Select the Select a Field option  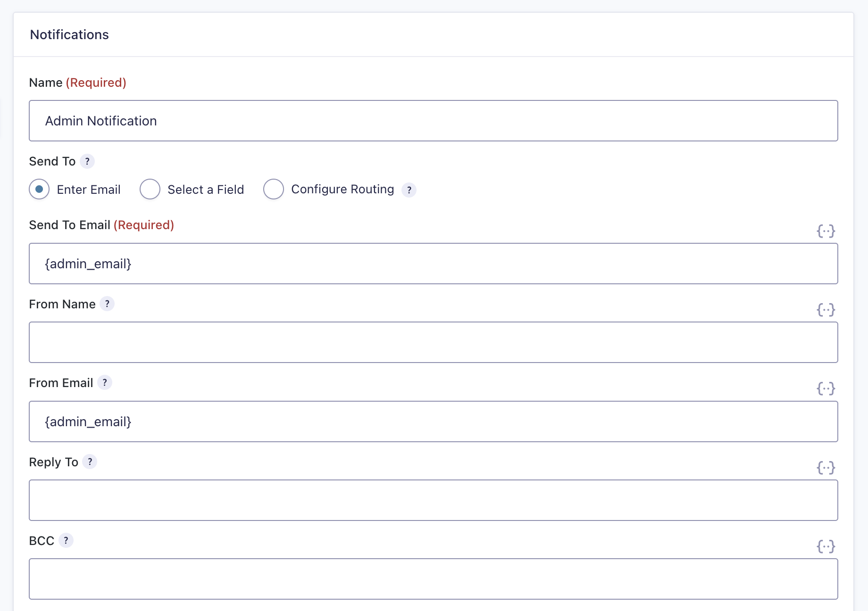pos(150,189)
